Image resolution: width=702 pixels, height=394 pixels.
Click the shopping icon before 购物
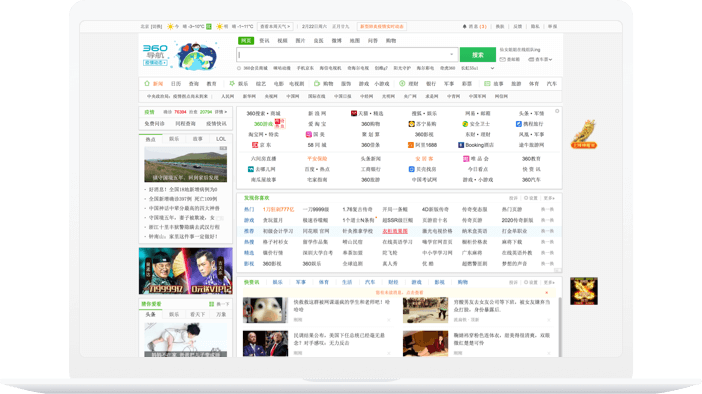pyautogui.click(x=317, y=83)
